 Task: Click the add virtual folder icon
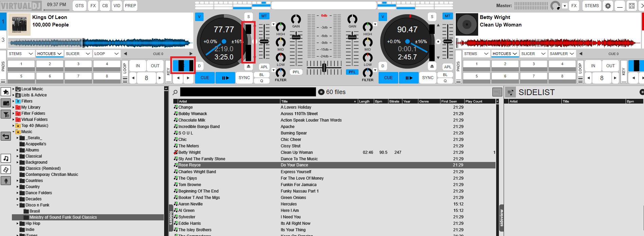(6, 103)
